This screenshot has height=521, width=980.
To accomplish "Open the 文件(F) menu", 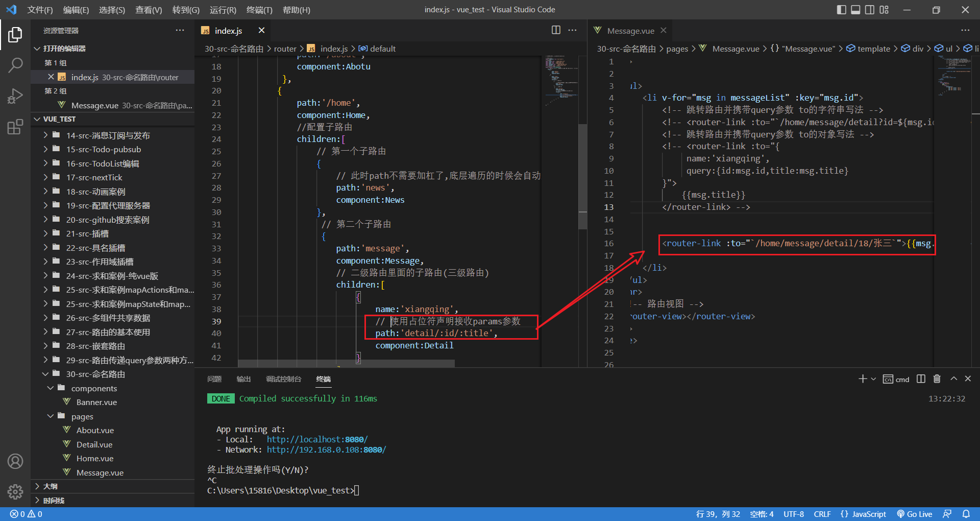I will [40, 10].
